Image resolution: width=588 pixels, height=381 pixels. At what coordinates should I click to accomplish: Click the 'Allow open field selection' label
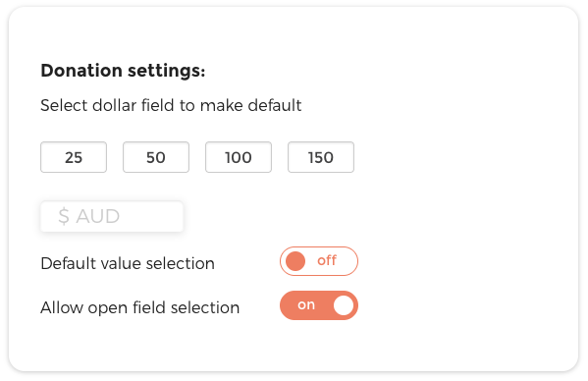coord(139,308)
